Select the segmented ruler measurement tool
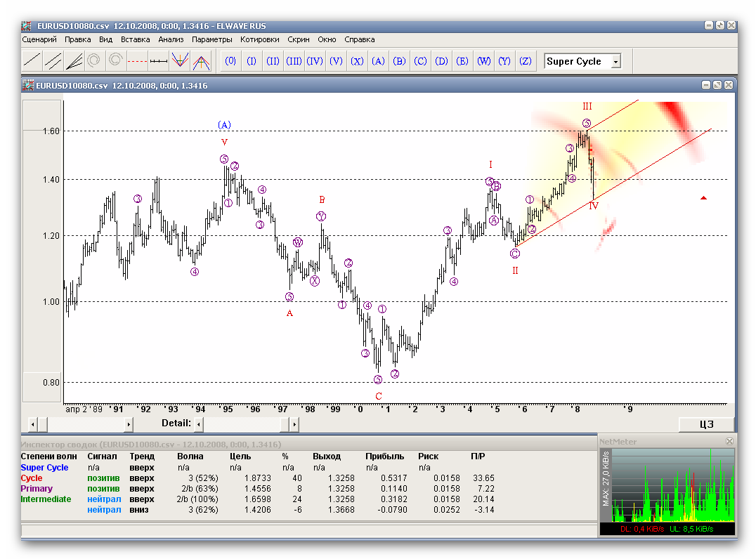 [159, 61]
